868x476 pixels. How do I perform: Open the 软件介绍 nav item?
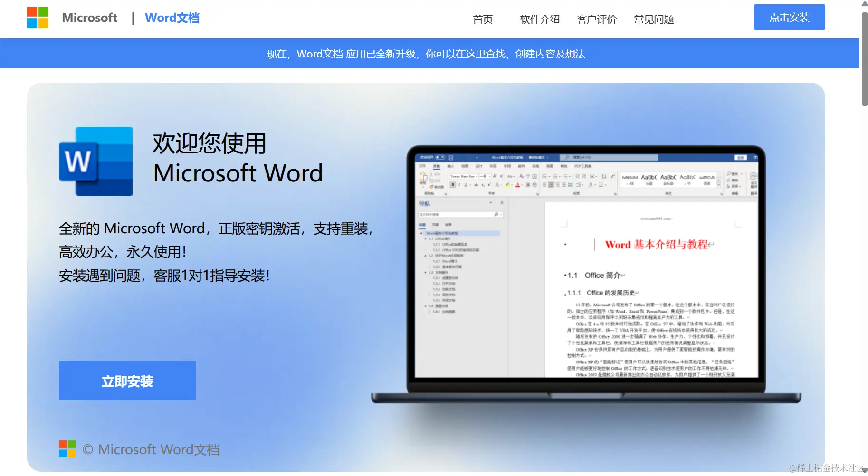540,19
